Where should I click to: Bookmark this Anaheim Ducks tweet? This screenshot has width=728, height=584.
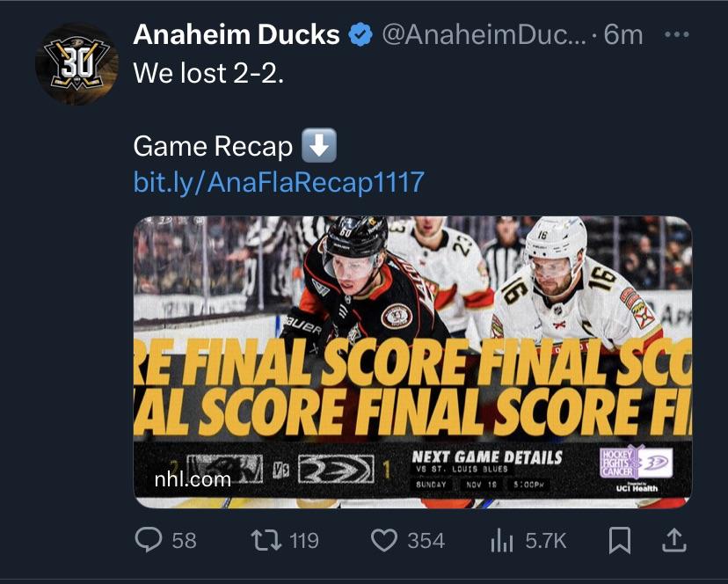point(620,540)
